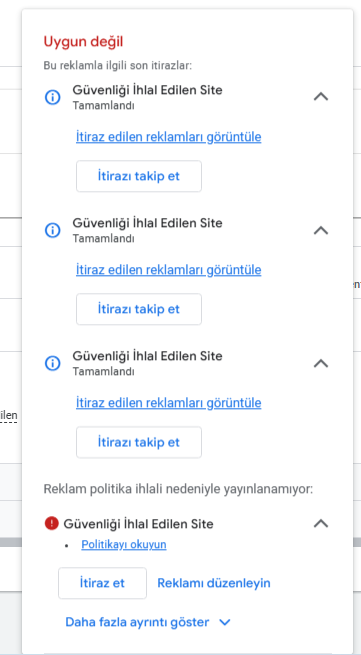Open first İtiraz edilen reklamları görüntüle link
Viewport: 361px width, 655px height.
[x=168, y=137]
